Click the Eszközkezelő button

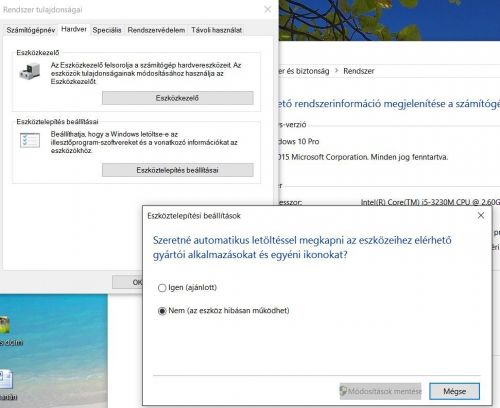click(178, 98)
